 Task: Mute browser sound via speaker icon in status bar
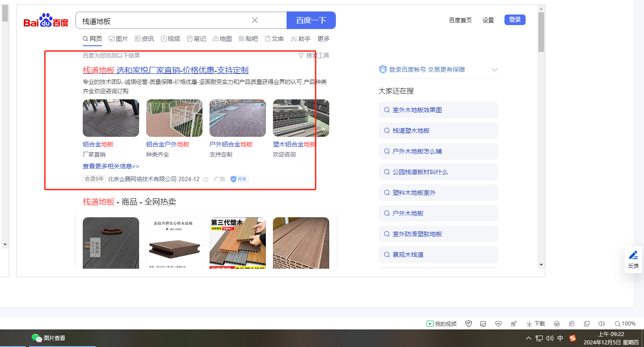coord(602,324)
